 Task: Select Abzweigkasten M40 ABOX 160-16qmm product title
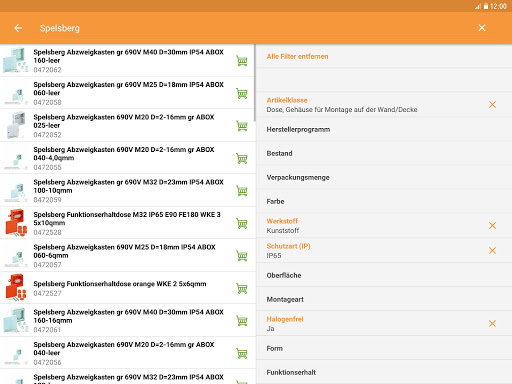[x=128, y=316]
